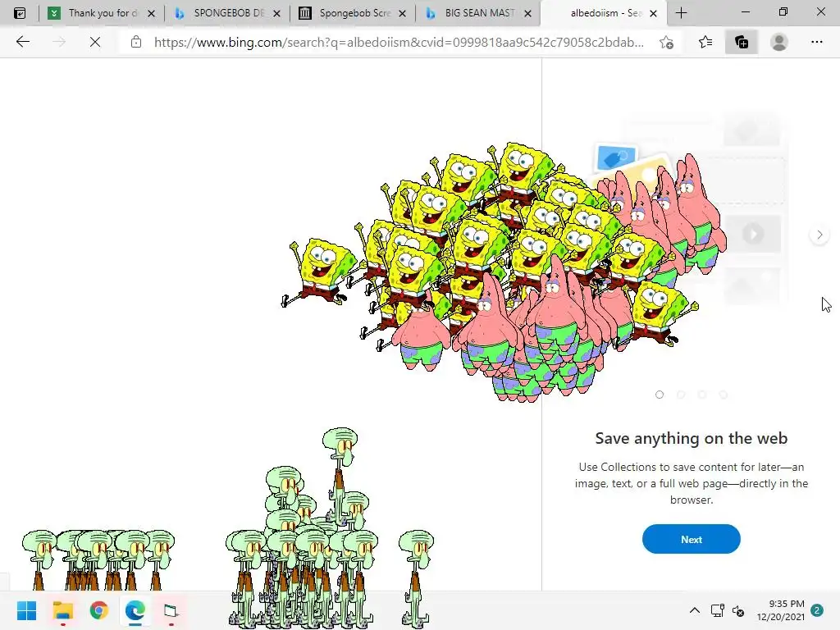Open the Windows Start menu
Screen dimensions: 840x630
[26, 610]
